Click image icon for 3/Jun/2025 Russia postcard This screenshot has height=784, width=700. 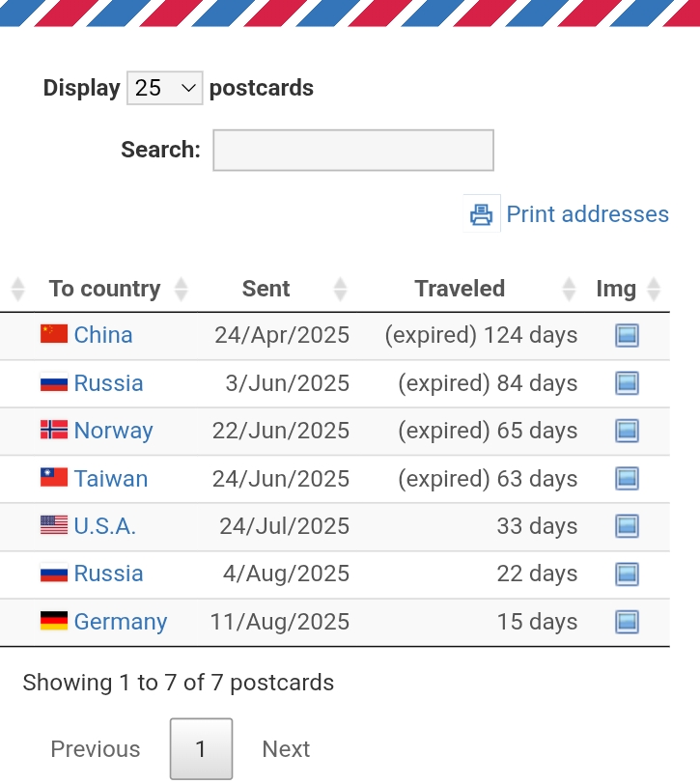627,383
